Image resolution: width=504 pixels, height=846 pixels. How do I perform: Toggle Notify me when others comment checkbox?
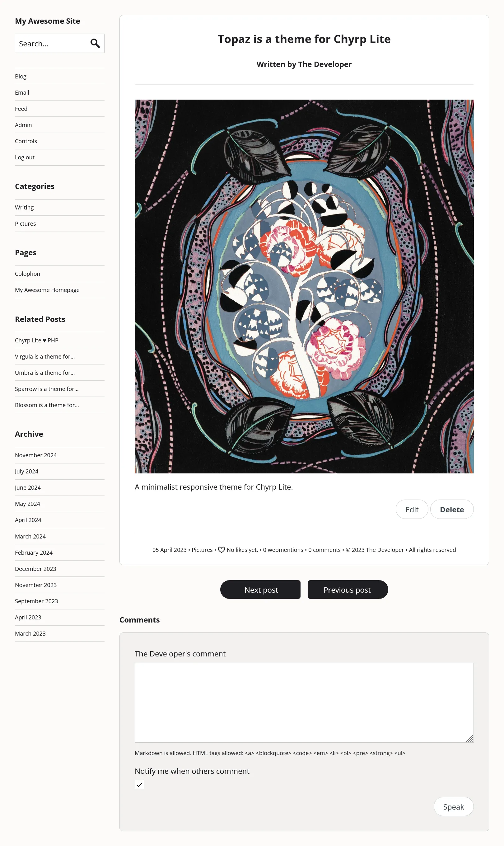tap(139, 784)
